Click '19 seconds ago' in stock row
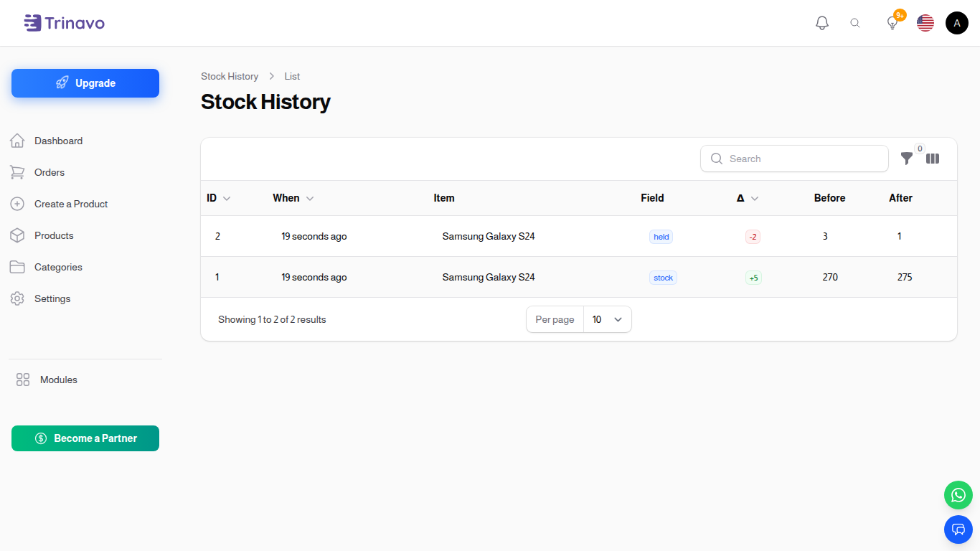980x551 pixels. (x=314, y=277)
